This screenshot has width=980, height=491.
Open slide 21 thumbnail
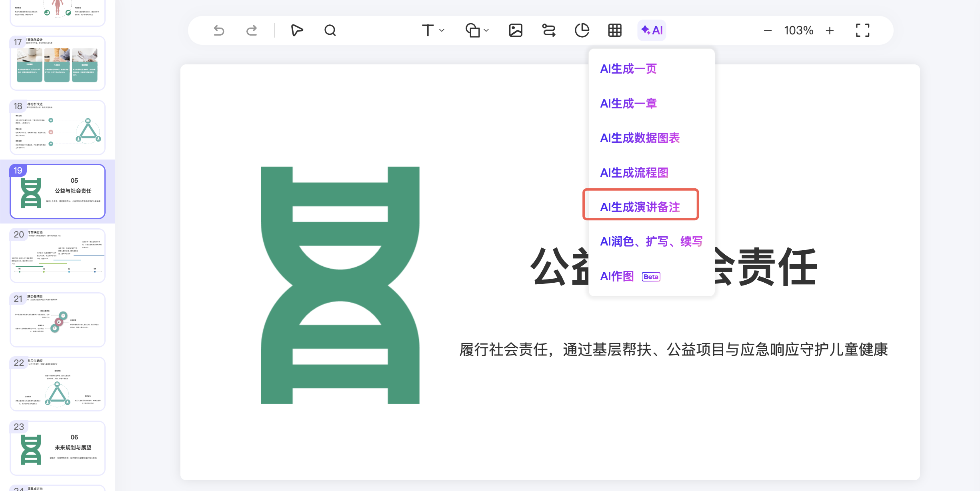tap(58, 320)
